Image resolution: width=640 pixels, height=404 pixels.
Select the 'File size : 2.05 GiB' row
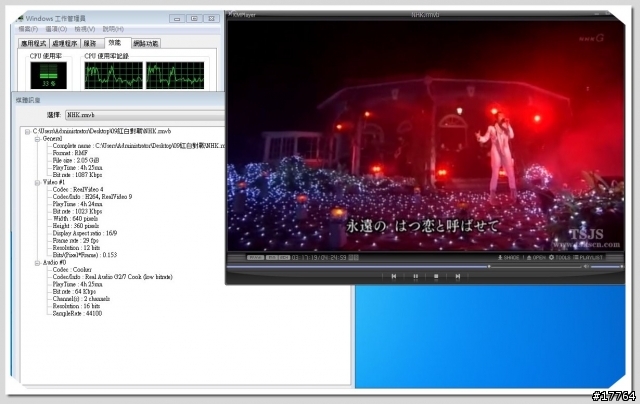click(x=76, y=160)
